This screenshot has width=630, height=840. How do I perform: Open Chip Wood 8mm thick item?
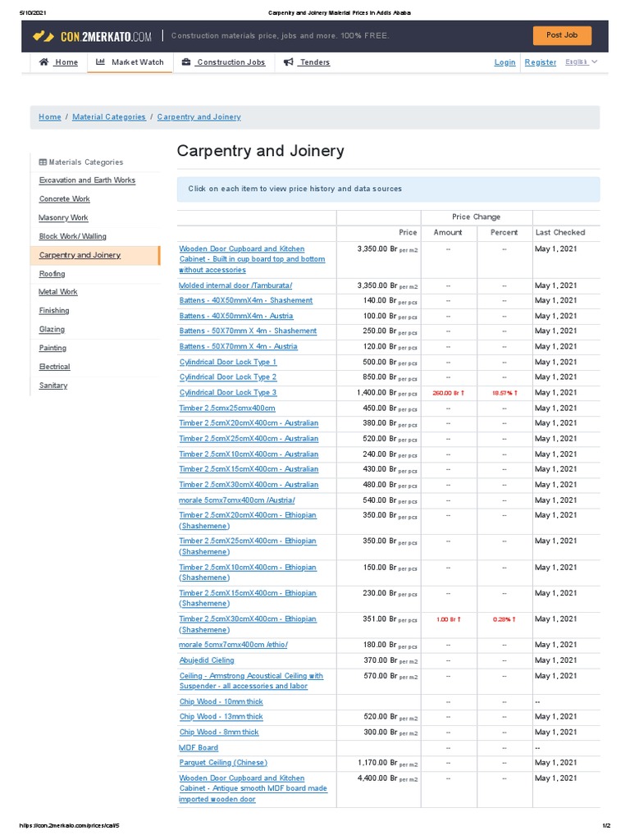tap(219, 733)
